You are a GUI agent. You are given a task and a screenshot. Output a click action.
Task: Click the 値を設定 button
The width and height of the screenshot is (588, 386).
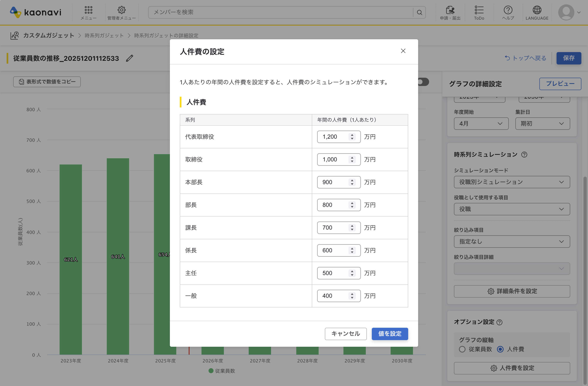pos(390,334)
